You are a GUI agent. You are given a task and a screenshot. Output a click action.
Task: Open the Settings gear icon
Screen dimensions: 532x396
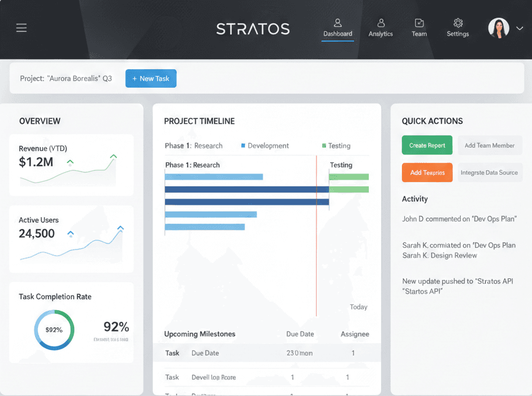458,23
